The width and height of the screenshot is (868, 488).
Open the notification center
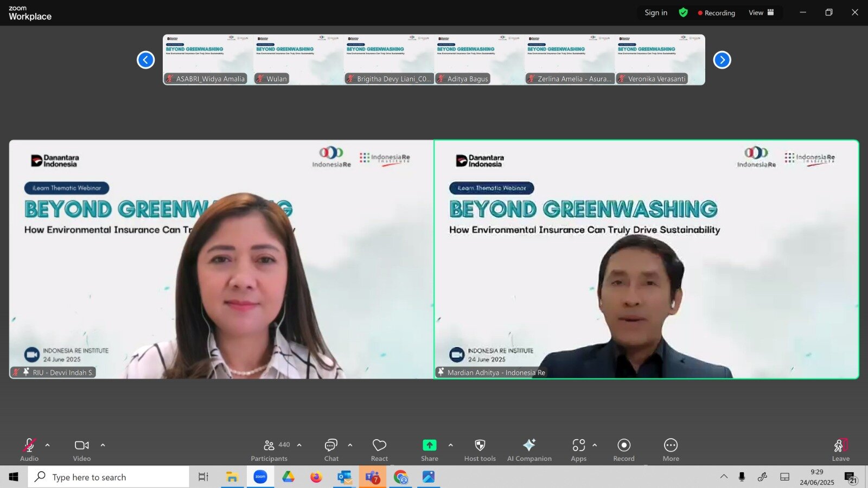click(851, 477)
